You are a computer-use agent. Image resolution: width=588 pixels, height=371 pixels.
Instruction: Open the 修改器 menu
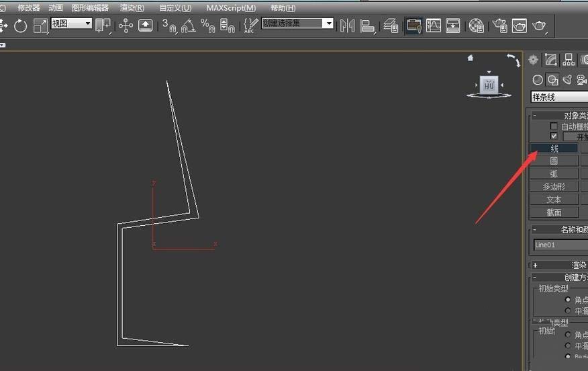pyautogui.click(x=28, y=8)
